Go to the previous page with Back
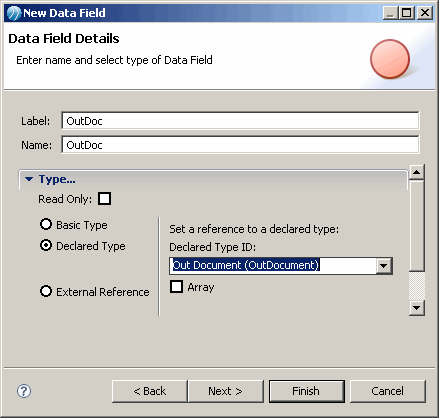The image size is (439, 418). point(150,391)
